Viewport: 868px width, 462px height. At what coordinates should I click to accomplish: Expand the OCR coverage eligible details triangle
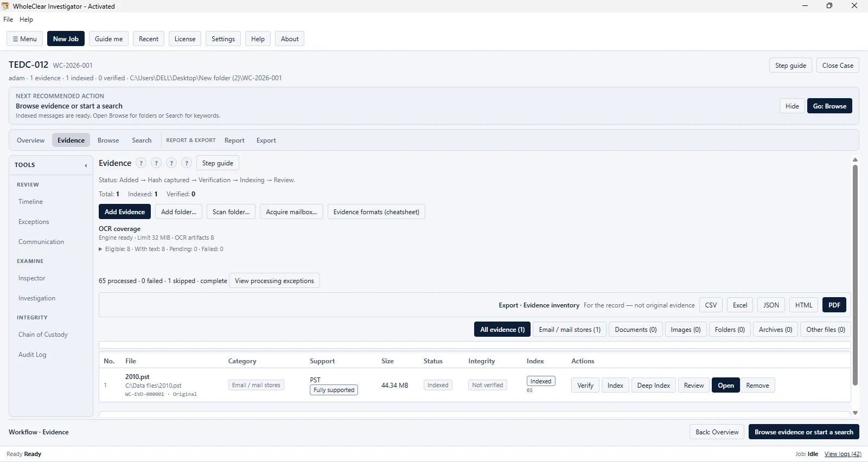[100, 249]
